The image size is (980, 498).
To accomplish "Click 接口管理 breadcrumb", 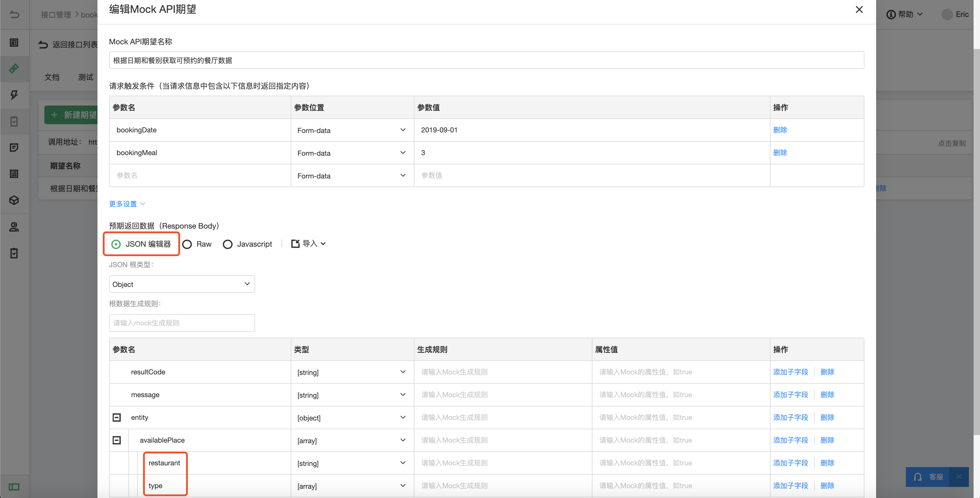I will click(56, 15).
